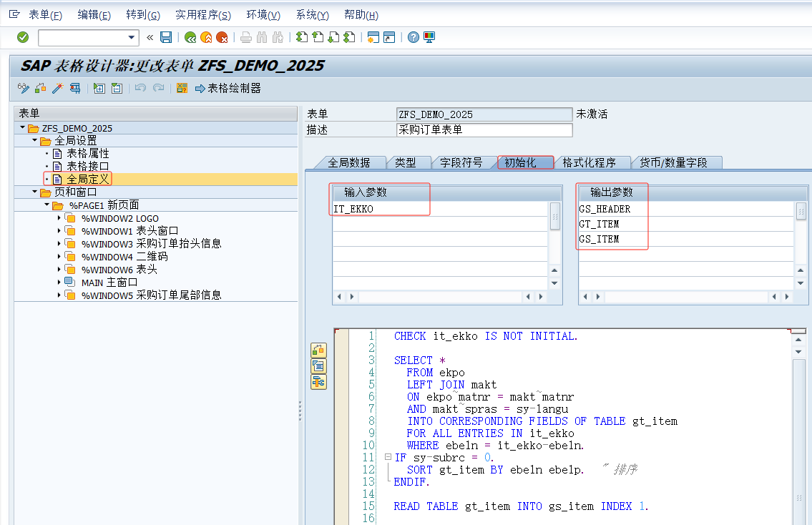Screen dimensions: 812x525
Task: Switch to the 全局数据 tab
Action: point(349,162)
